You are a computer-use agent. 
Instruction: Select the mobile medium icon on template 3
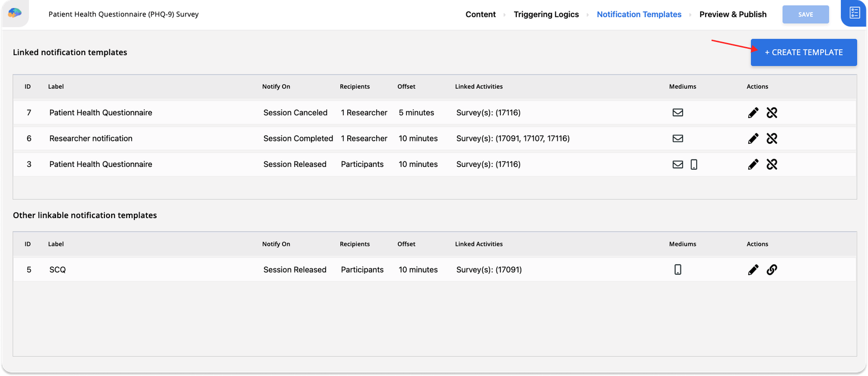click(694, 164)
